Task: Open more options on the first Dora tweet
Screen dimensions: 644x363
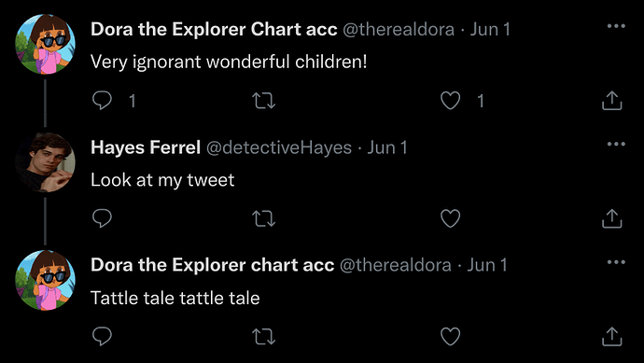Action: pyautogui.click(x=616, y=26)
